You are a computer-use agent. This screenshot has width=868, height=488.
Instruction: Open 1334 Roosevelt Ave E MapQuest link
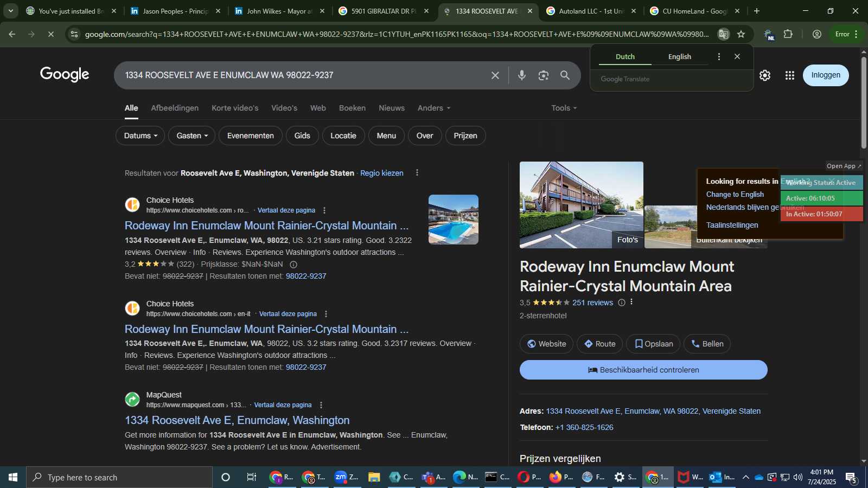[237, 420]
